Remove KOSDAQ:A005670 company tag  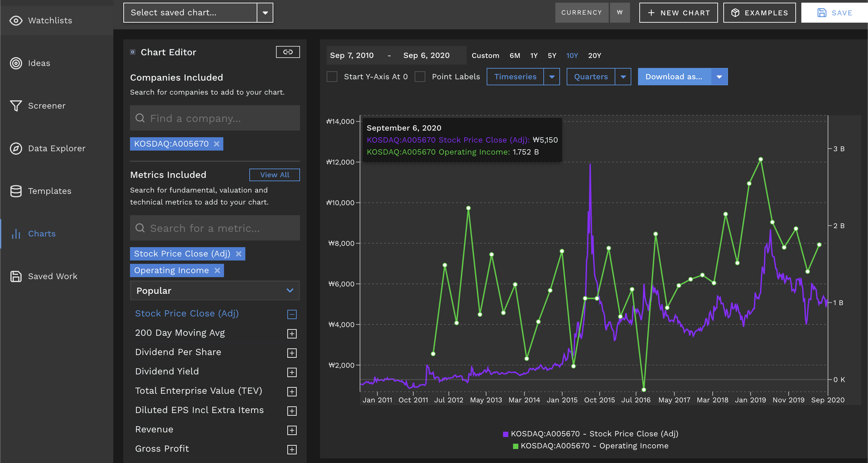pos(217,144)
